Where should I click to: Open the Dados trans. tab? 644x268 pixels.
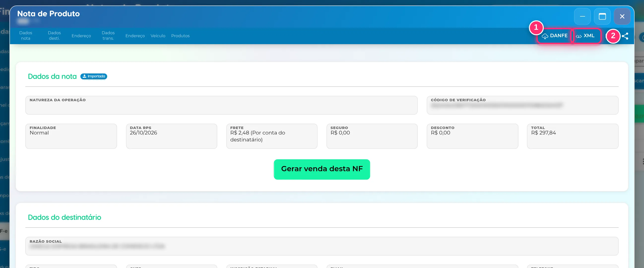coord(108,35)
